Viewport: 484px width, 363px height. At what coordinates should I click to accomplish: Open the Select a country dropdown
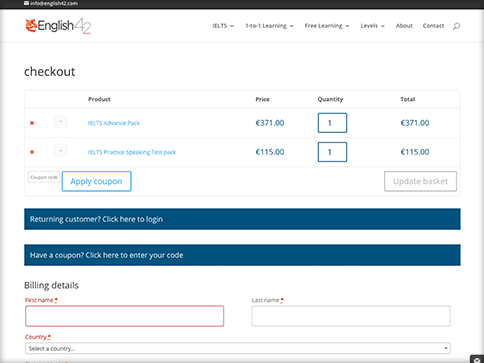pyautogui.click(x=238, y=348)
